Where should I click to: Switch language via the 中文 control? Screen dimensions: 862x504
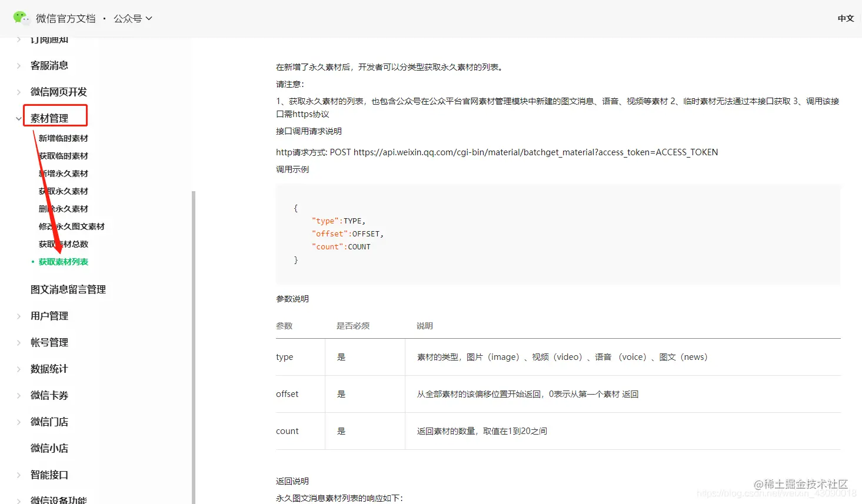[845, 18]
